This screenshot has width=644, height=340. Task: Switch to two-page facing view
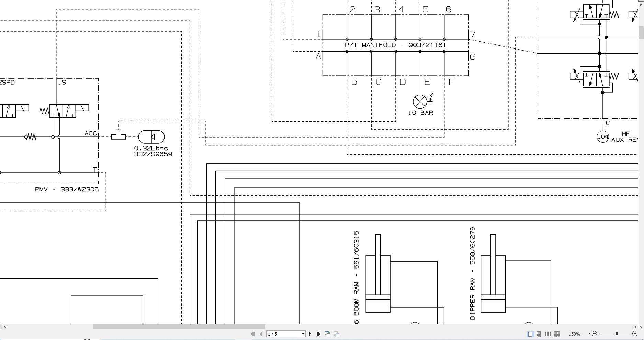pos(548,334)
